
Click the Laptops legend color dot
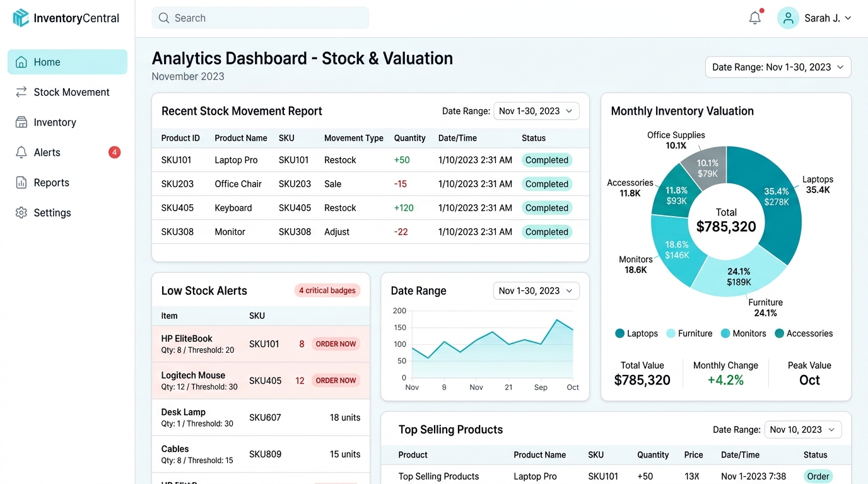(x=619, y=333)
